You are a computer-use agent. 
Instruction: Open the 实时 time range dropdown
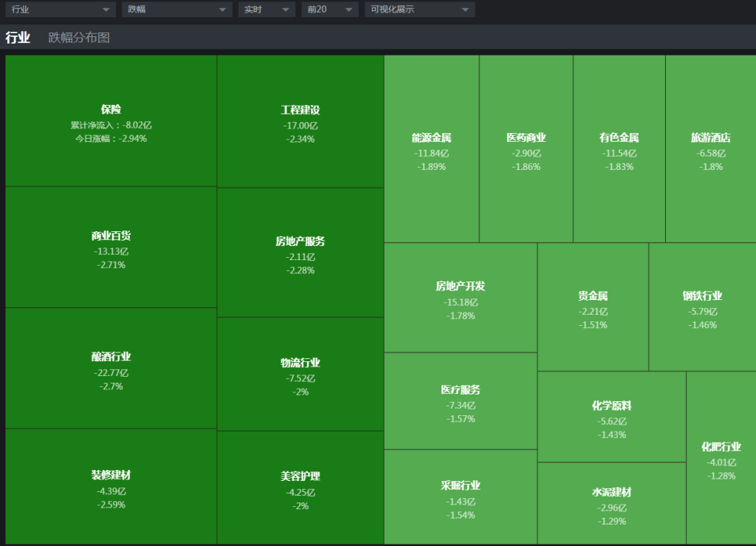coord(266,10)
